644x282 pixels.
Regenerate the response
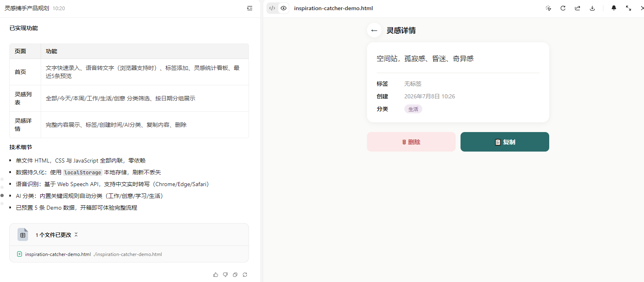tap(245, 275)
